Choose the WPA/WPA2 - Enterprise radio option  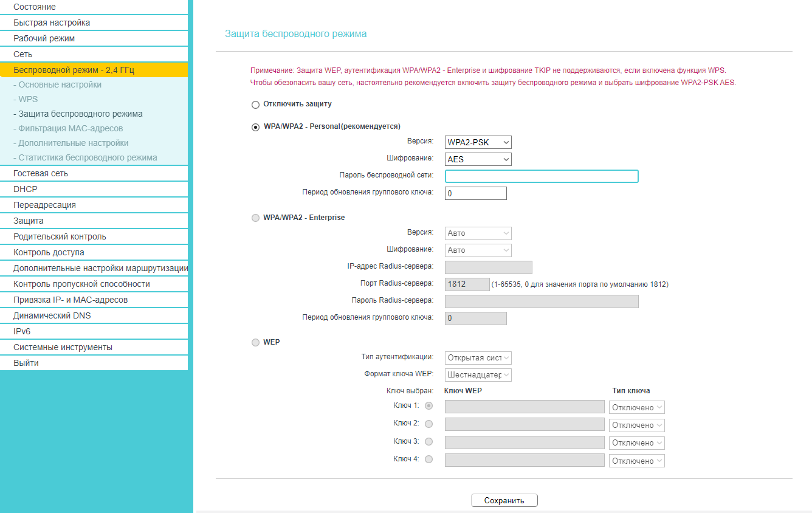click(x=255, y=218)
